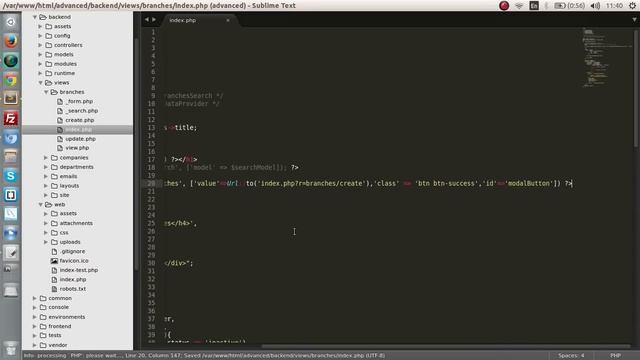Image resolution: width=640 pixels, height=360 pixels.
Task: Click the tab-forward arrow
Action: coord(154,19)
